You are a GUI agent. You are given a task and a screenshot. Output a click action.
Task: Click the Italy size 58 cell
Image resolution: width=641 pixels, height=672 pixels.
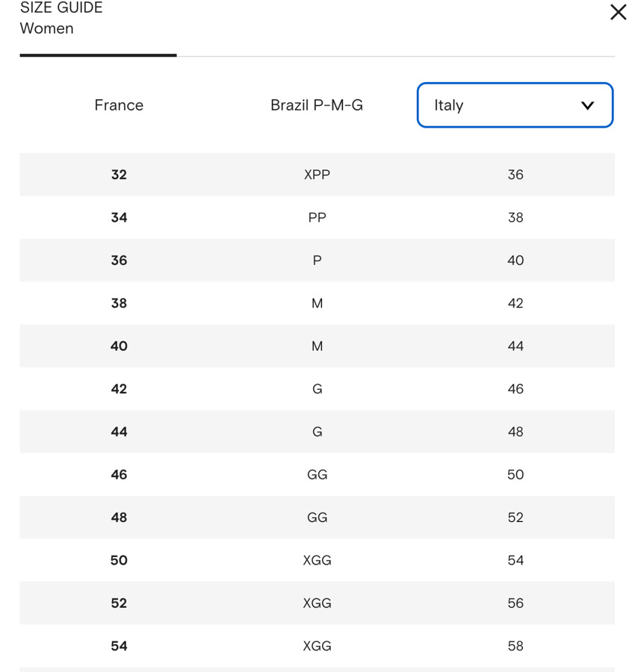pyautogui.click(x=515, y=646)
